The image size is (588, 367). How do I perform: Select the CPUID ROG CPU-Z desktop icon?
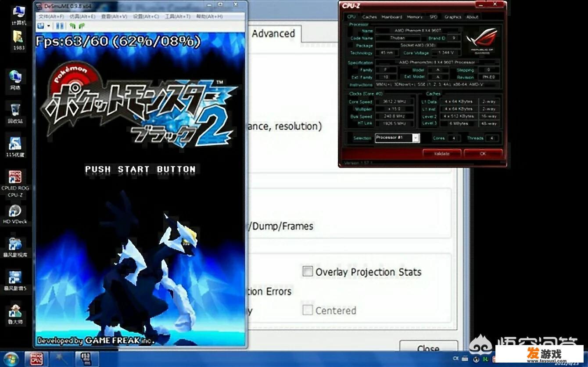15,183
